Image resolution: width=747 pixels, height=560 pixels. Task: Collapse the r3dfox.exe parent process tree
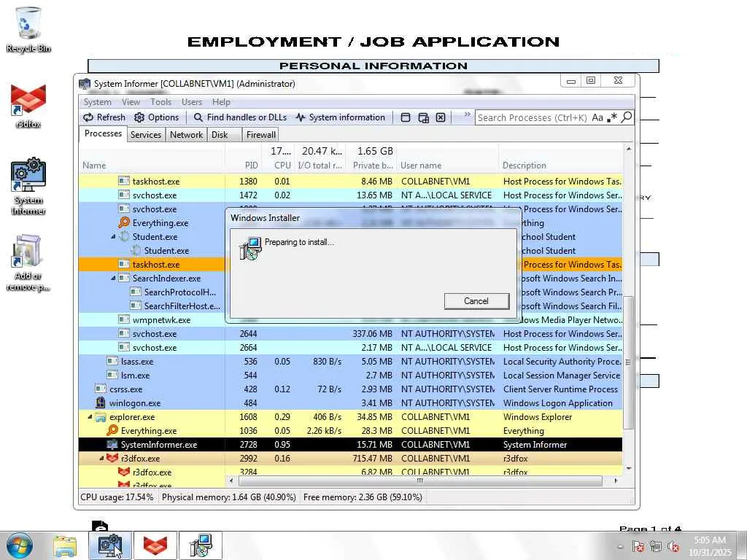coord(101,459)
